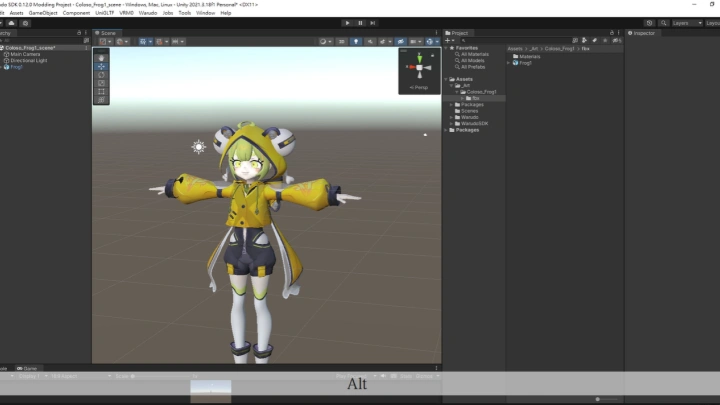The height and width of the screenshot is (405, 720).
Task: Toggle grid snapping button
Action: (x=159, y=41)
